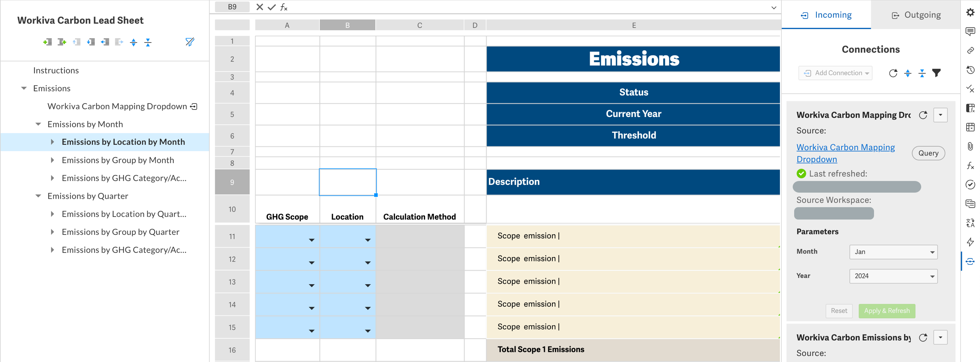The width and height of the screenshot is (980, 362).
Task: Select column C header
Action: [x=420, y=25]
